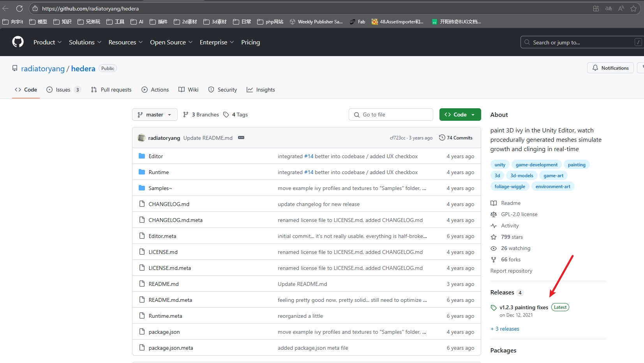
Task: Open LICENSE.md file
Action: (x=163, y=252)
